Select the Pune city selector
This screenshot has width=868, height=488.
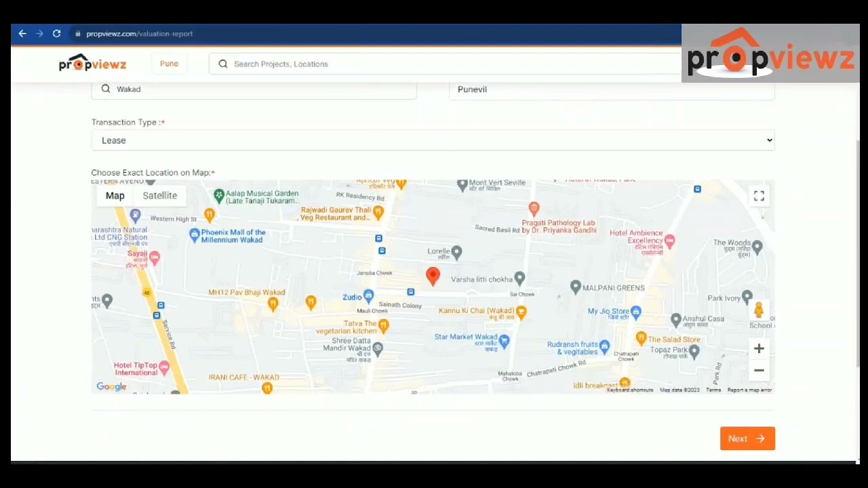tap(169, 64)
